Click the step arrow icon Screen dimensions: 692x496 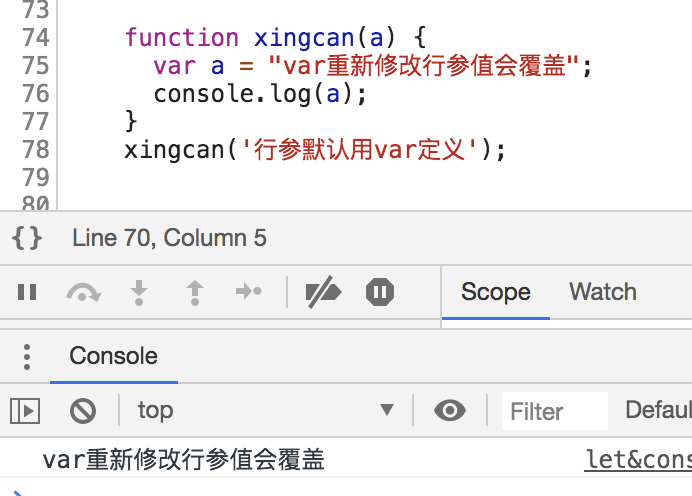pos(248,292)
